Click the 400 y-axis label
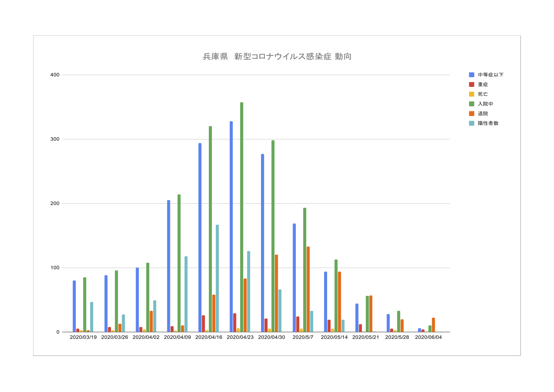 click(x=55, y=75)
